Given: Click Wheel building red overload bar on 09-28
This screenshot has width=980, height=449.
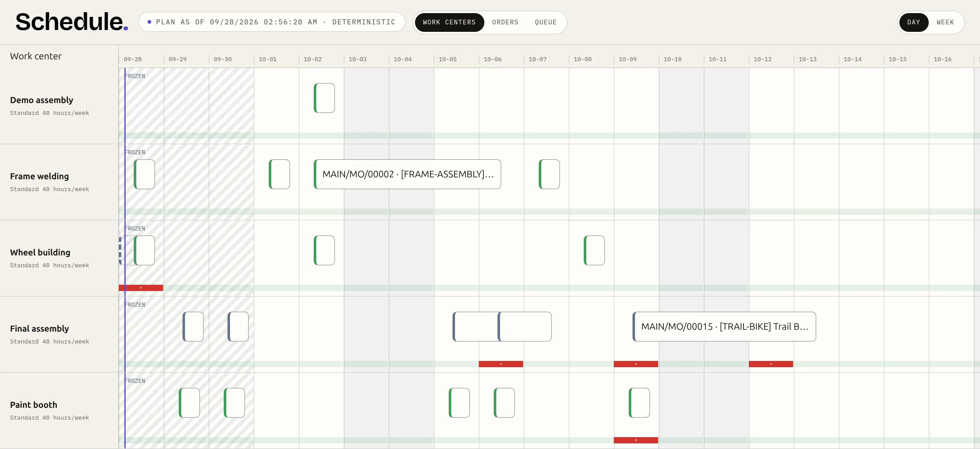Looking at the screenshot, I should pyautogui.click(x=141, y=288).
